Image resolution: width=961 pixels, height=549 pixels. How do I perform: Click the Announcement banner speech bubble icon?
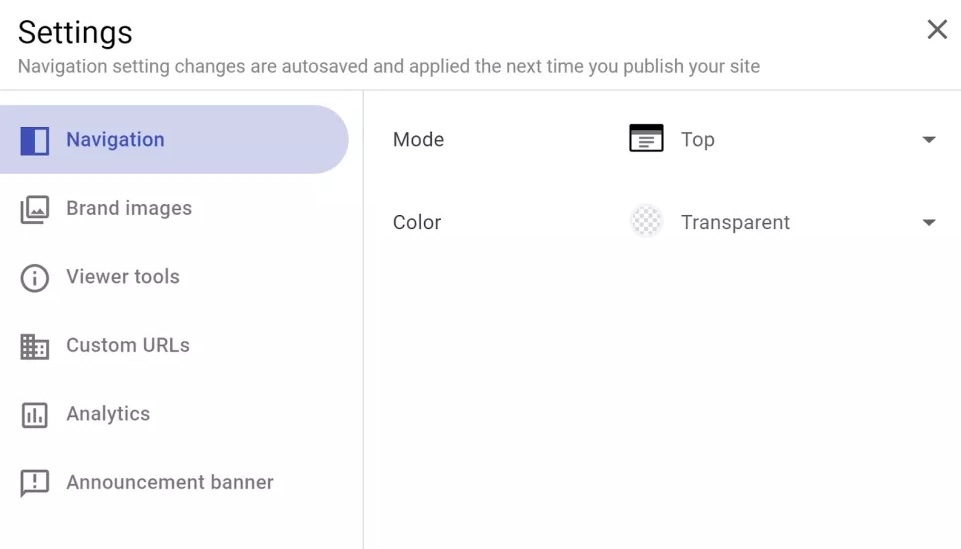click(x=35, y=483)
